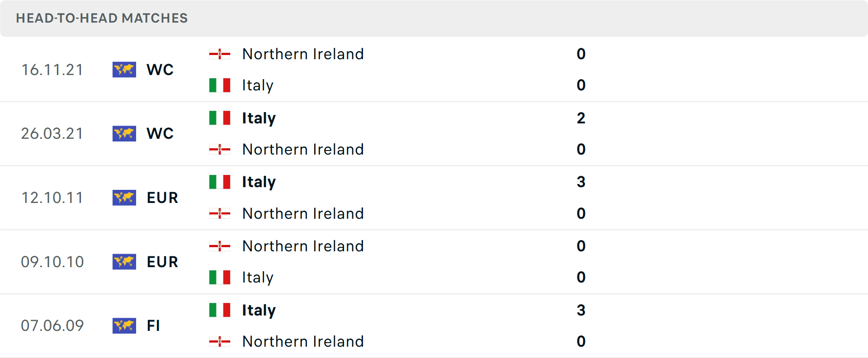Screen dimensions: 868x358
Task: Click the globe icon next to FI for 07.06.09
Action: (x=124, y=326)
